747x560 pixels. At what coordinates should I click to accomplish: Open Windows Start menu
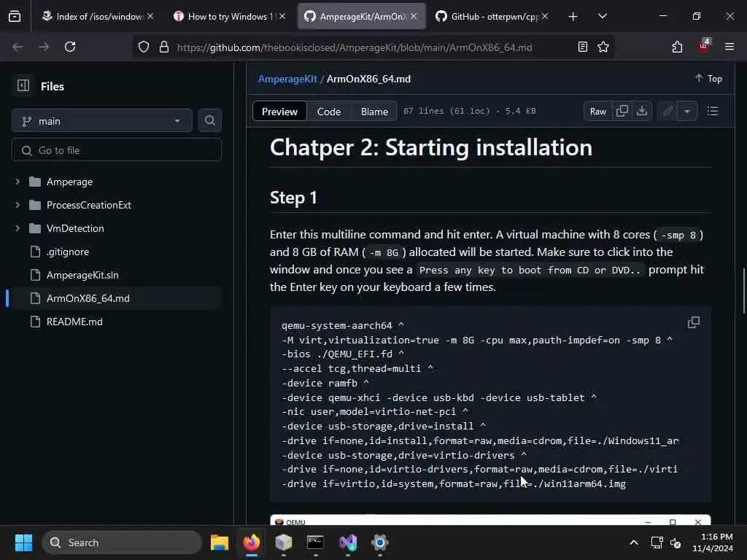(x=23, y=542)
